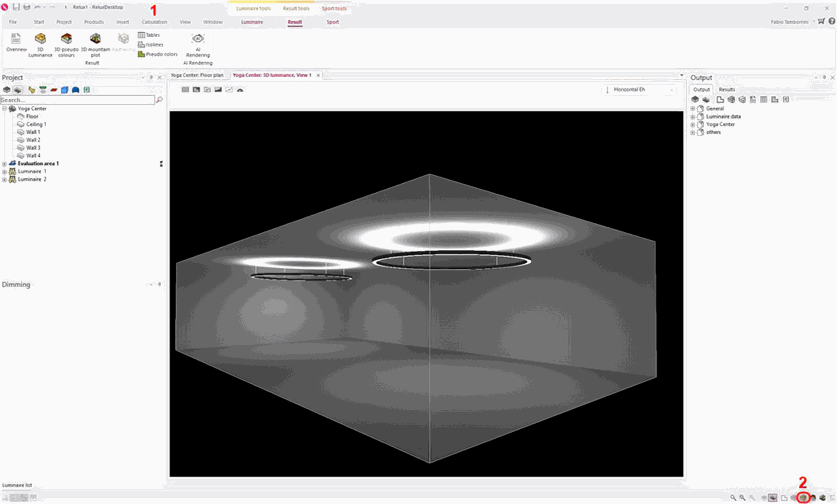Click the last dome-shaped icon in 3D view toolbar
The width and height of the screenshot is (837, 504).
240,89
